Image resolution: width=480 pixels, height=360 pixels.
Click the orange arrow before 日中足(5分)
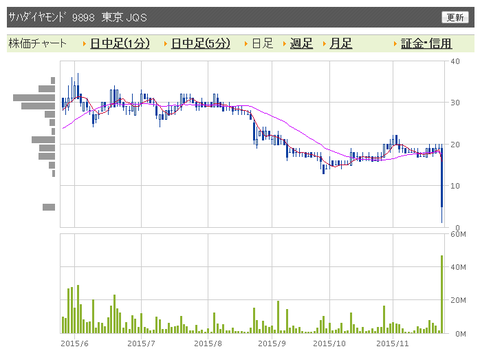165,44
